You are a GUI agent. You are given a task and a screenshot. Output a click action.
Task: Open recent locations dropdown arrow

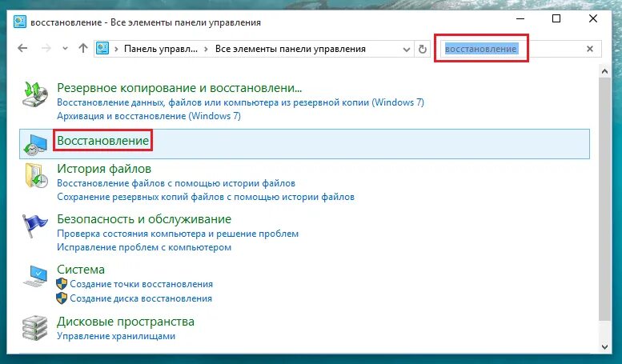point(65,49)
